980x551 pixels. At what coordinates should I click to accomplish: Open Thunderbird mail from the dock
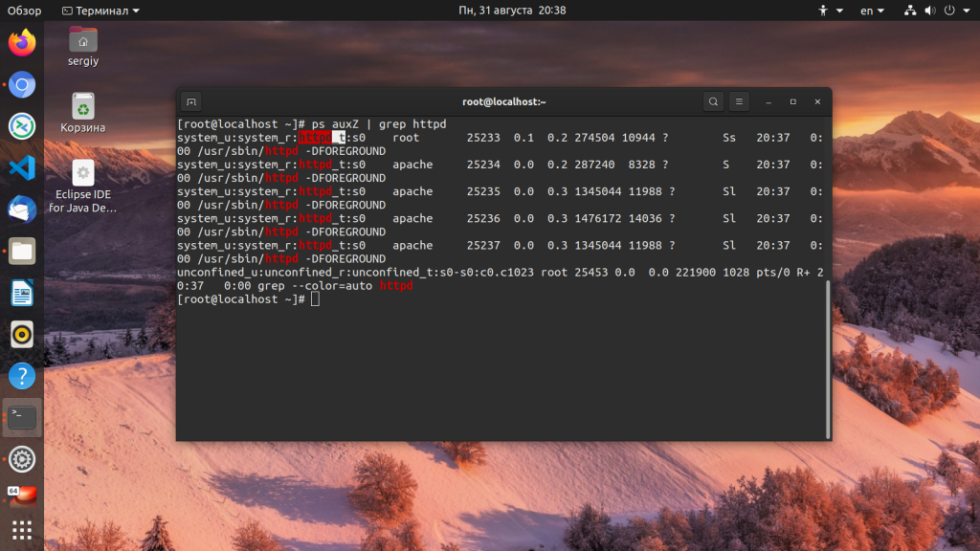[x=22, y=209]
